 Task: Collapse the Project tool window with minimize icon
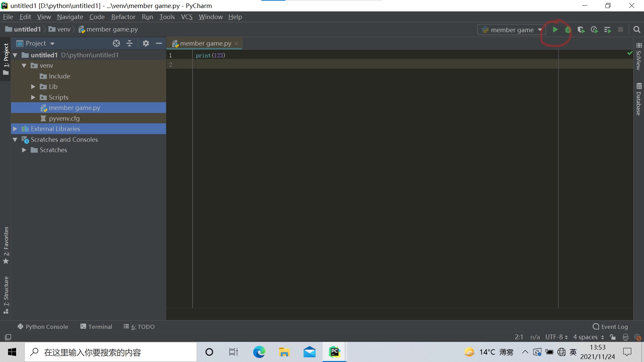coord(159,43)
